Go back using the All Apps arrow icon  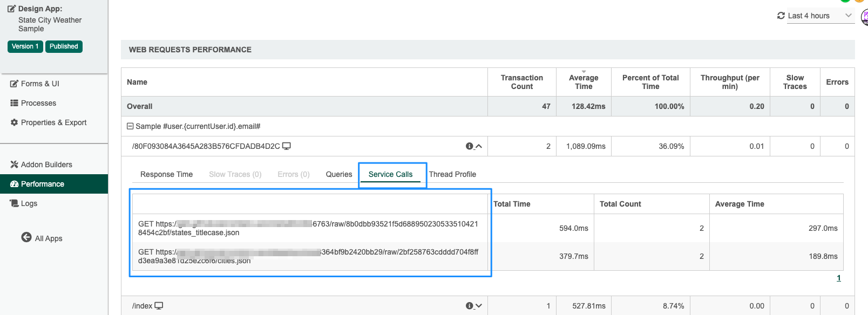point(26,237)
